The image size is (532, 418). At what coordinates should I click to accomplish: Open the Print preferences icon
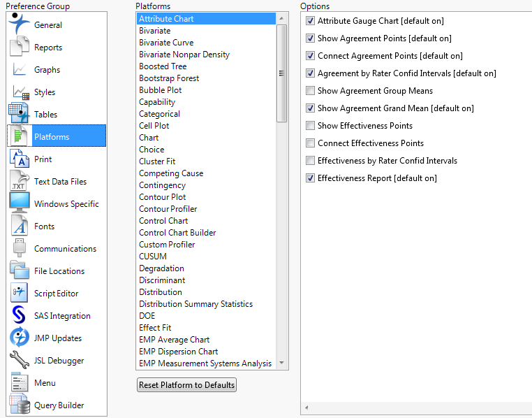(19, 159)
